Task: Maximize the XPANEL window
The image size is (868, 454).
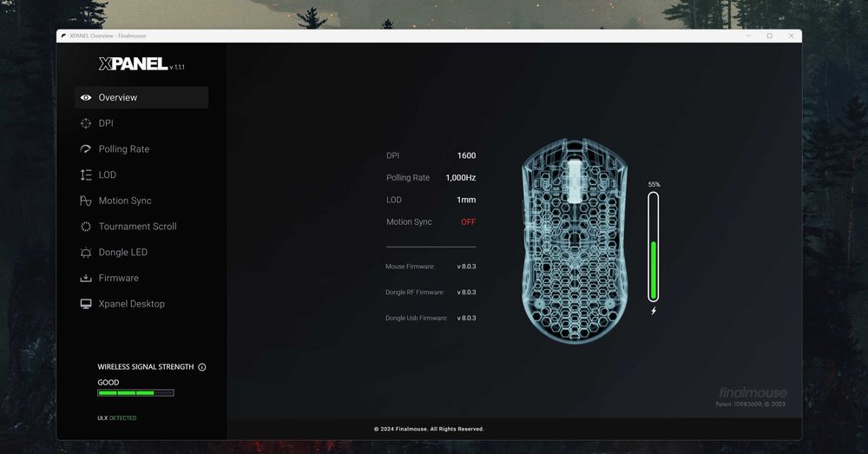Action: [769, 36]
